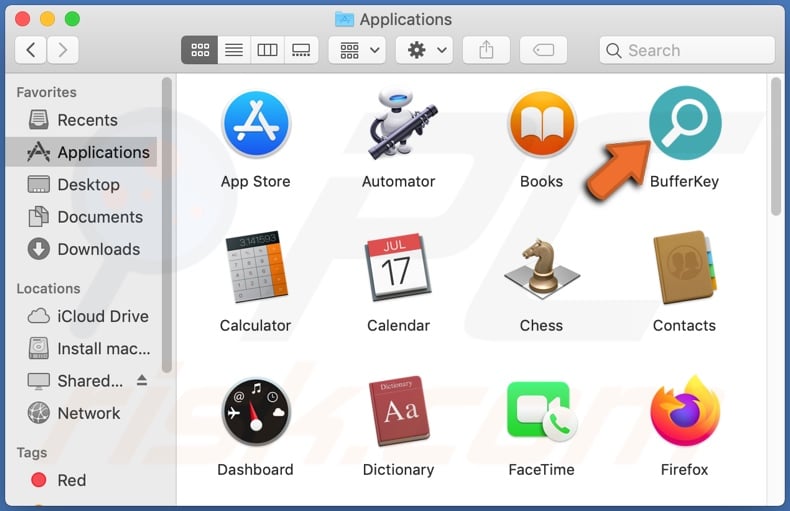Maximize the Finder window with green button
Image resolution: width=790 pixels, height=511 pixels.
coord(73,19)
